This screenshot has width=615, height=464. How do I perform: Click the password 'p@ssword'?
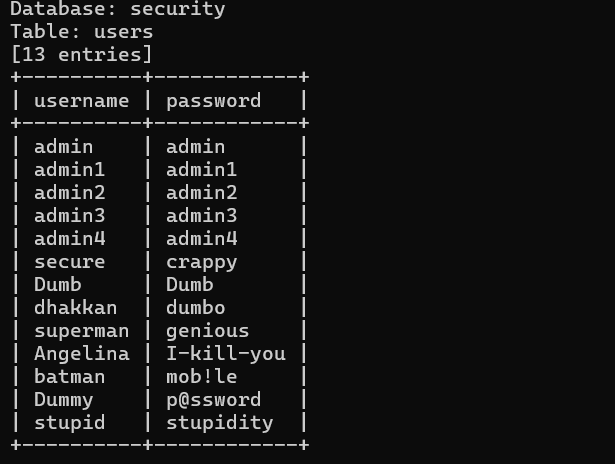point(213,400)
